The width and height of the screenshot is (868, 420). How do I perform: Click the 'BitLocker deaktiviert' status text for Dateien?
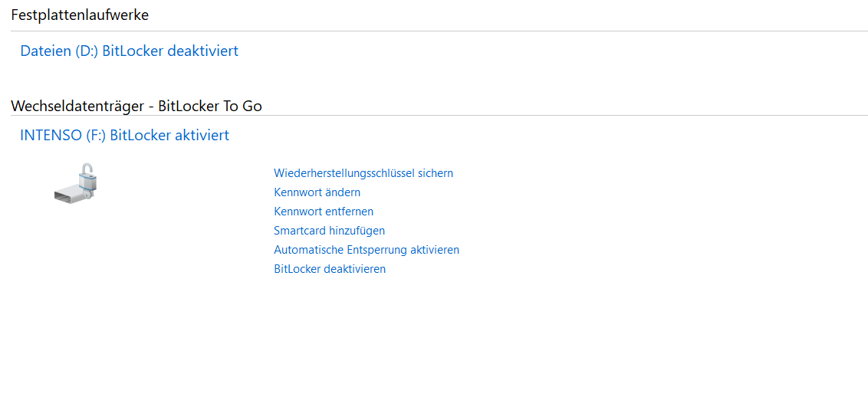click(x=170, y=51)
